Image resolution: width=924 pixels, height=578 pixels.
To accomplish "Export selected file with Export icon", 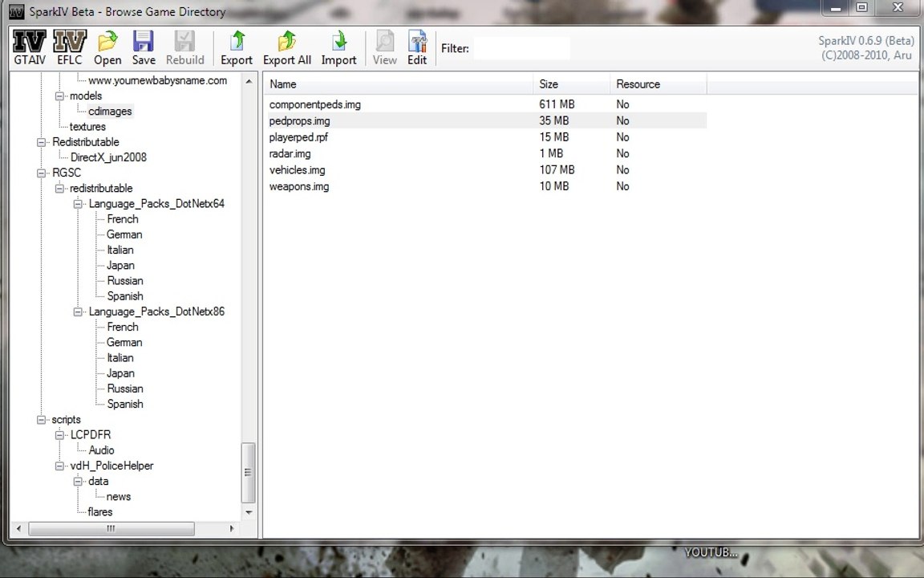I will pyautogui.click(x=237, y=47).
